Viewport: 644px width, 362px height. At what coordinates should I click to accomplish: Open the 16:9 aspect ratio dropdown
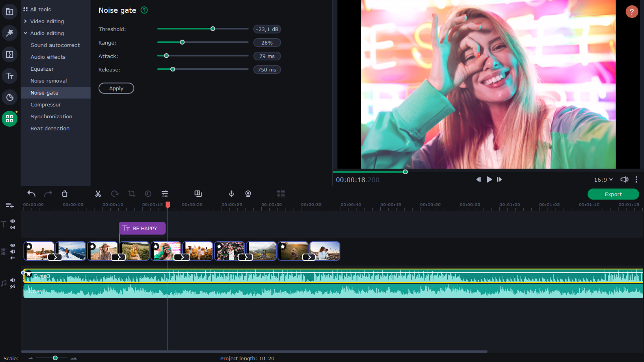coord(603,180)
